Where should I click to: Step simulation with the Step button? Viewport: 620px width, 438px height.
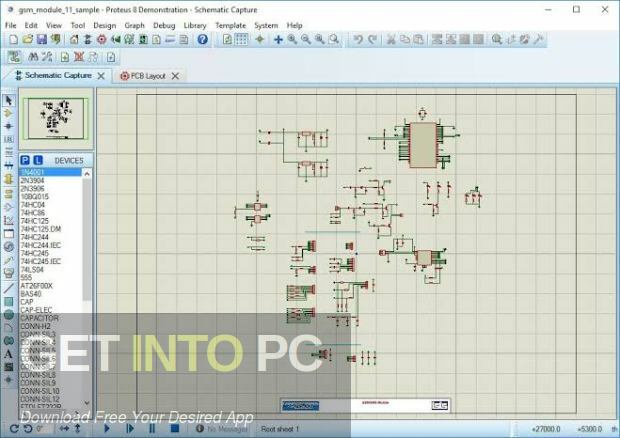(x=130, y=429)
